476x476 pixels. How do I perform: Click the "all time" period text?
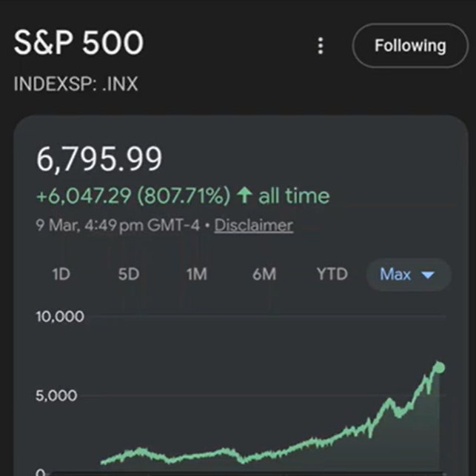[x=294, y=196]
